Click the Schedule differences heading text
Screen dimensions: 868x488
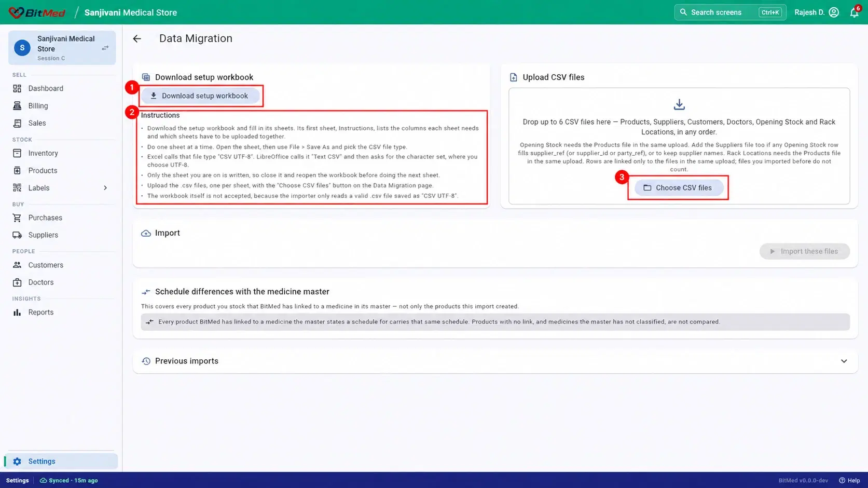242,292
